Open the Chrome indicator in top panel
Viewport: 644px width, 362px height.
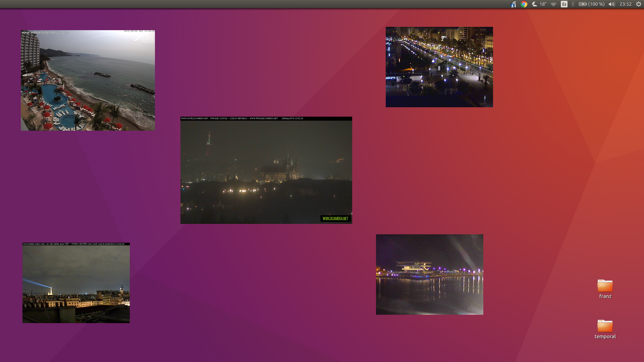click(524, 4)
